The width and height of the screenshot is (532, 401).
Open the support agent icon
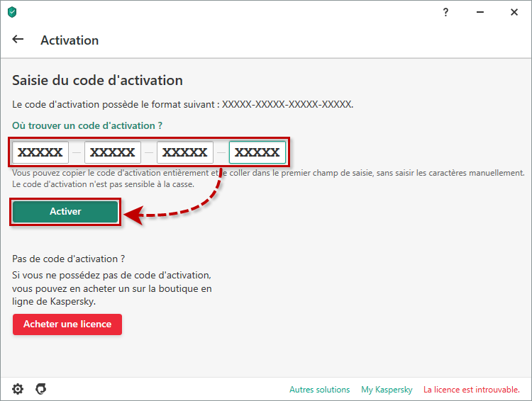[x=41, y=389]
